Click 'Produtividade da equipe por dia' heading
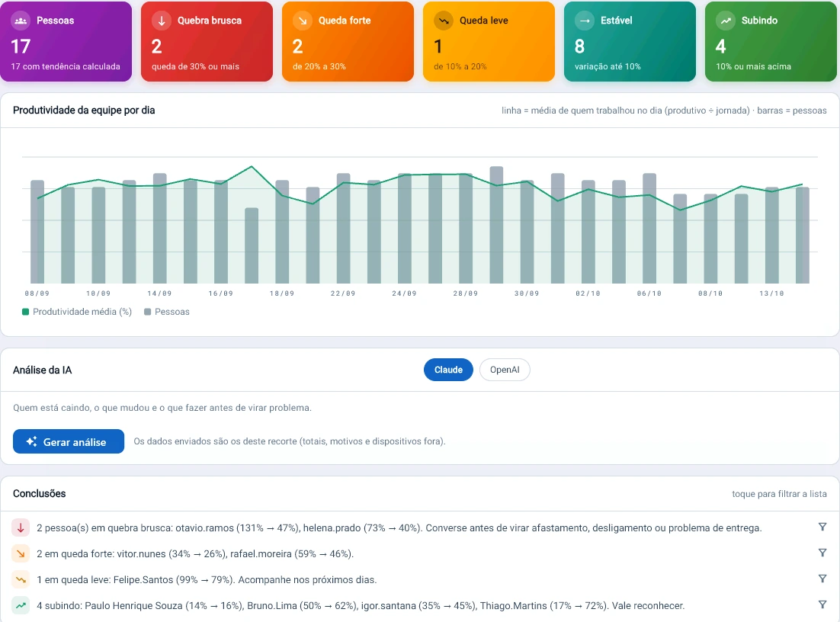The image size is (840, 622). 84,110
